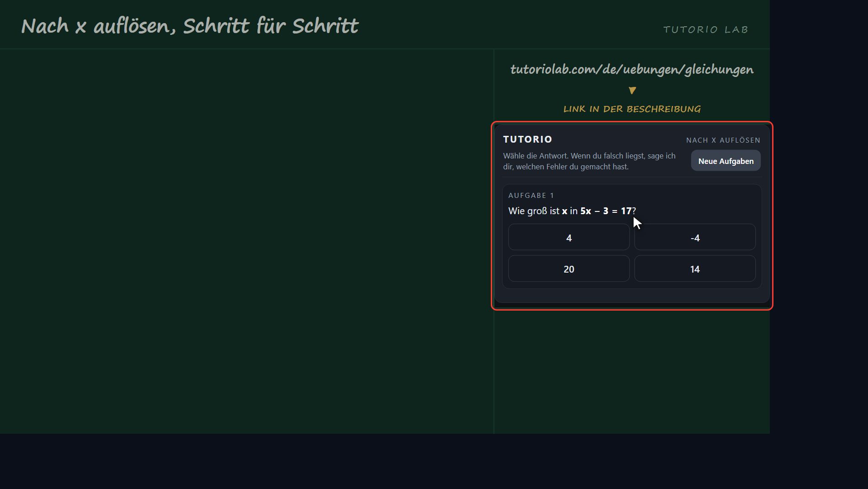Click the yellow down arrow under the URL
The image size is (868, 489).
[x=632, y=91]
